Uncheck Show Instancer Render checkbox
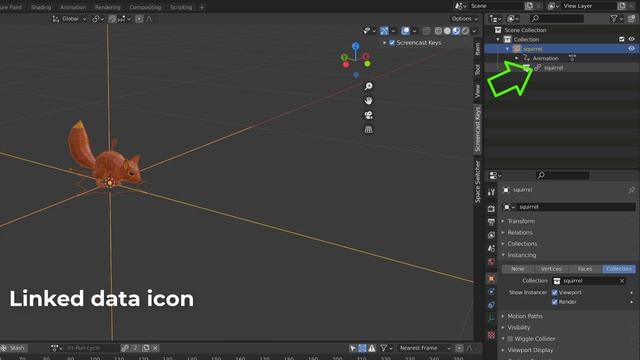The height and width of the screenshot is (360, 640). 555,302
